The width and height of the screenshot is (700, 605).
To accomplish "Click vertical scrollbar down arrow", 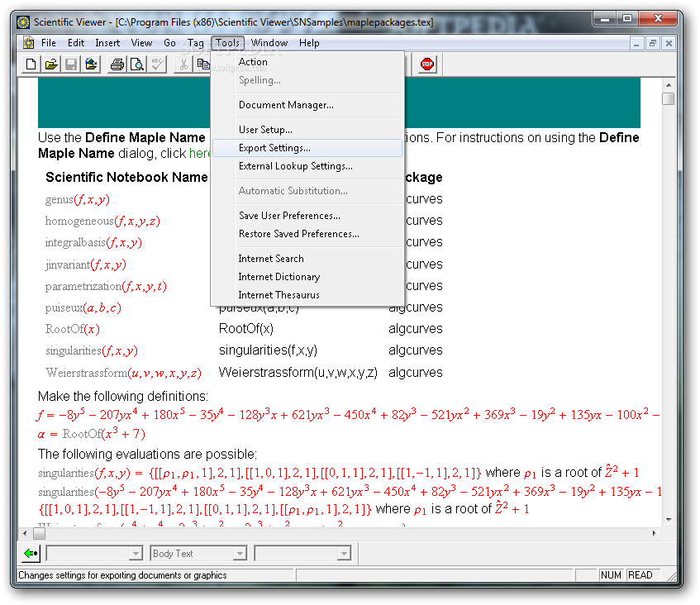I will coord(669,520).
